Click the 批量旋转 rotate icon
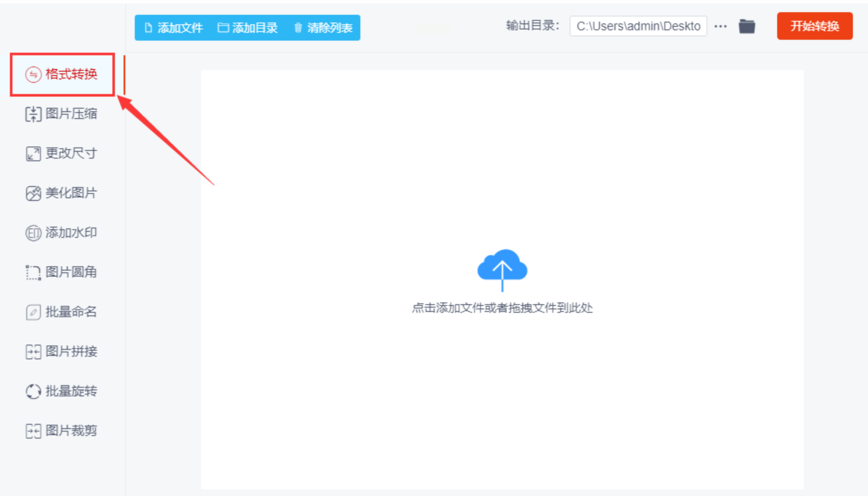The height and width of the screenshot is (496, 868). (x=33, y=391)
